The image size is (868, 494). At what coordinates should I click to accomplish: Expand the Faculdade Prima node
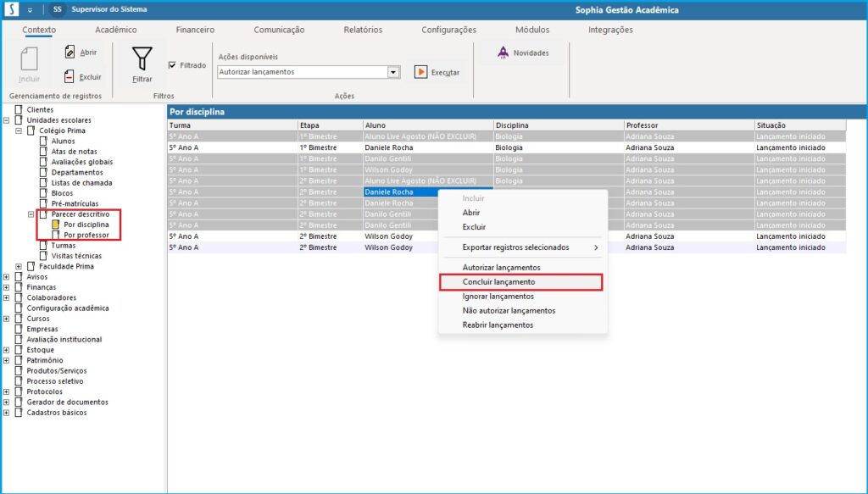tap(19, 267)
